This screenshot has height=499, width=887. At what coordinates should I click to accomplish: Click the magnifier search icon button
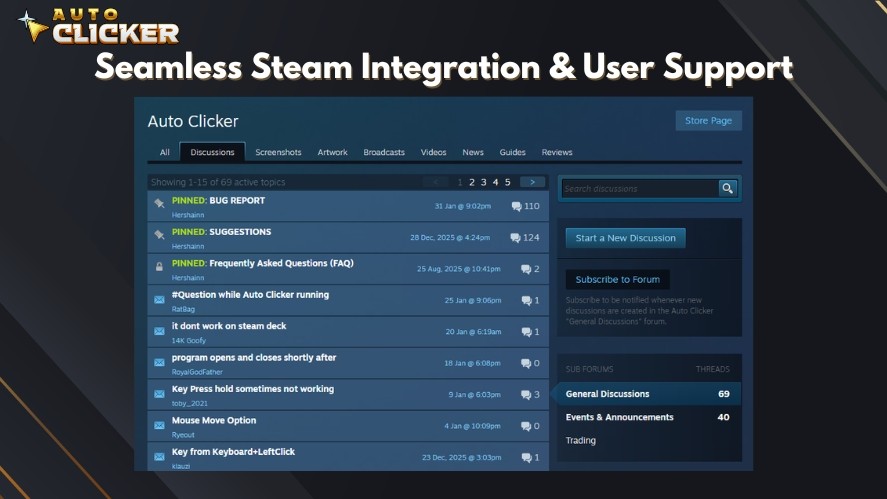(727, 188)
